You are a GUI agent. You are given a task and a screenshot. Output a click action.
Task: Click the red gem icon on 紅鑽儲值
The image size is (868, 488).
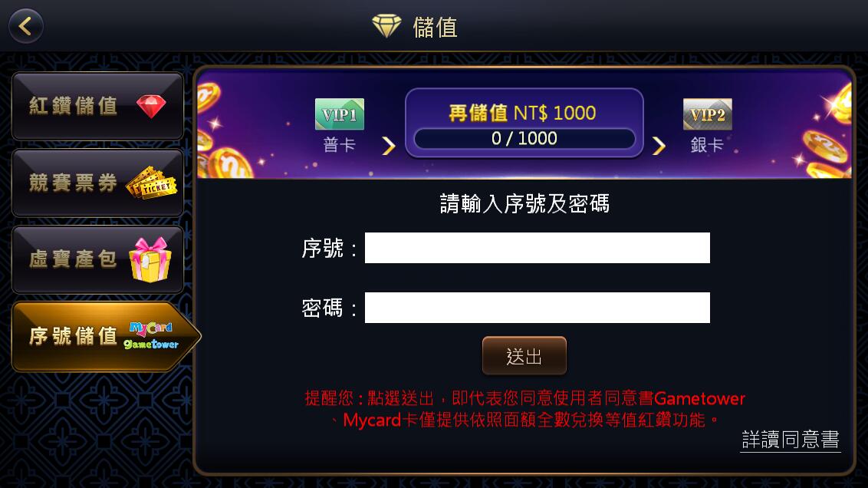151,106
